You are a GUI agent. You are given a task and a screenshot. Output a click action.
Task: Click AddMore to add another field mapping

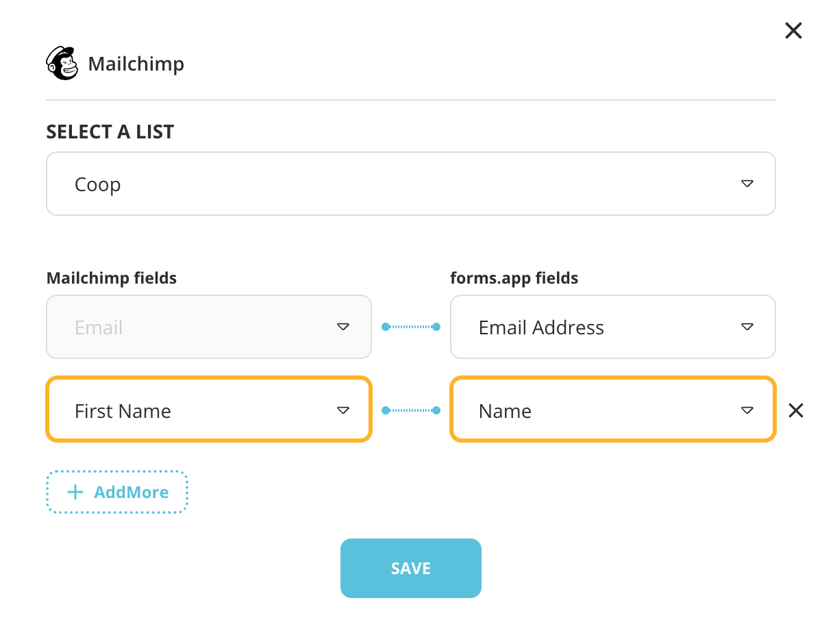coord(116,491)
